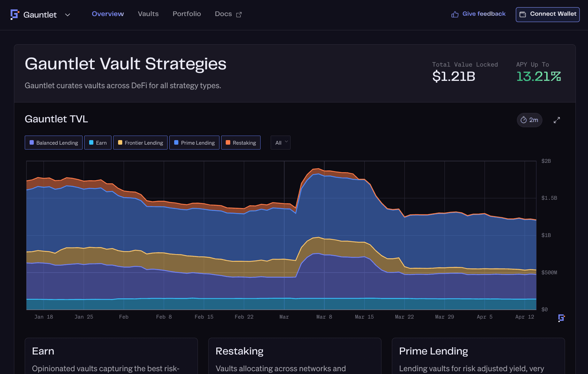The height and width of the screenshot is (374, 588).
Task: Open the Docs link
Action: [223, 14]
